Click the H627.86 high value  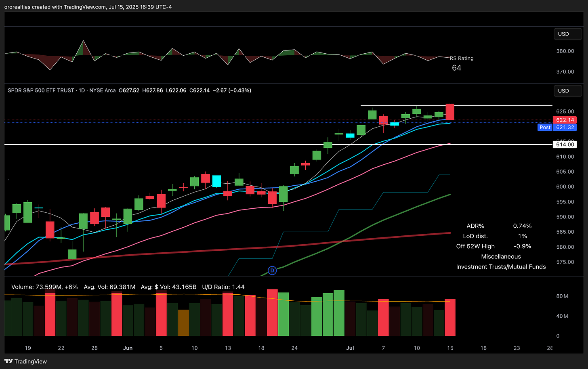153,90
